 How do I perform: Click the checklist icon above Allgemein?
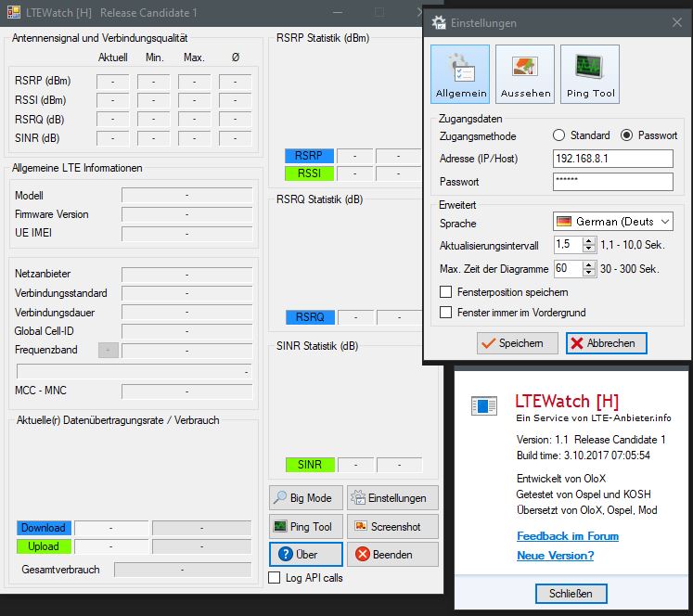click(x=460, y=68)
